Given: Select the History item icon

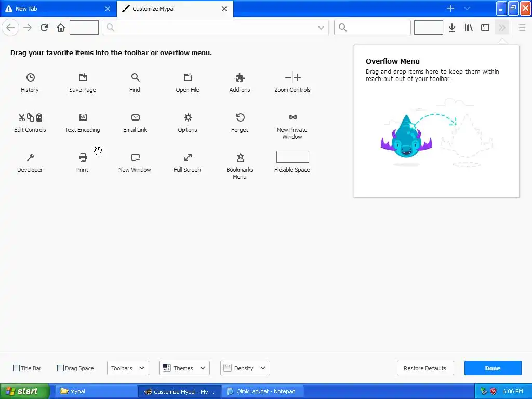Looking at the screenshot, I should tap(31, 78).
